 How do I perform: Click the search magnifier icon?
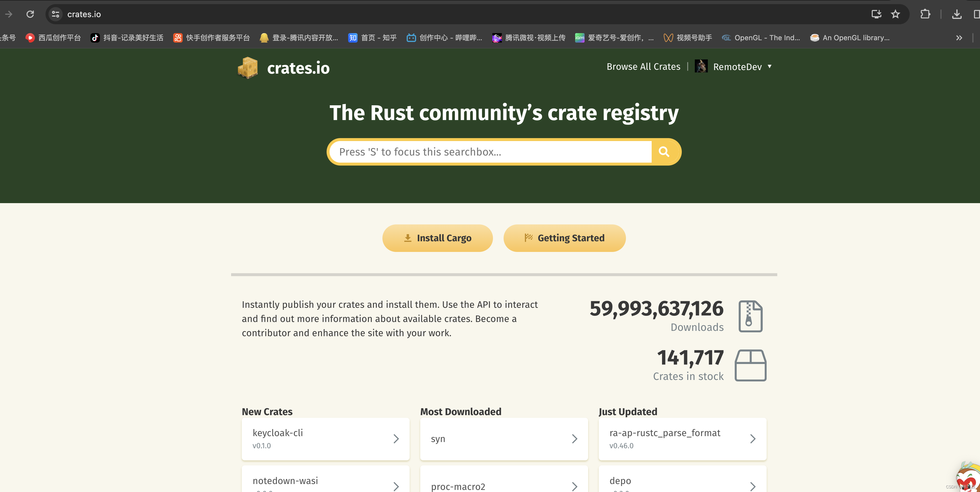coord(664,151)
